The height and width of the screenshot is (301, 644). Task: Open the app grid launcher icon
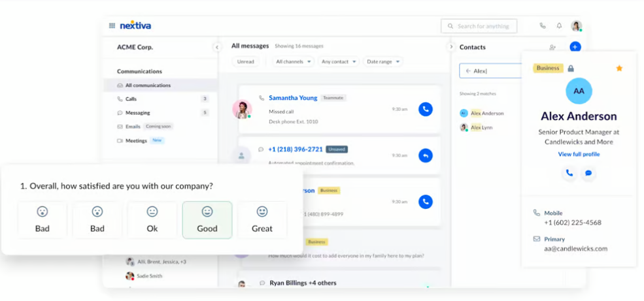(x=112, y=26)
